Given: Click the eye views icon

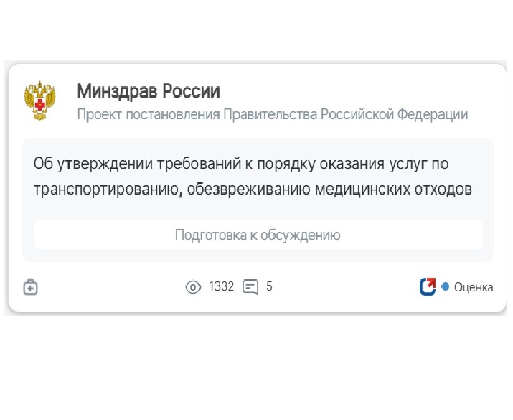Looking at the screenshot, I should 193,287.
